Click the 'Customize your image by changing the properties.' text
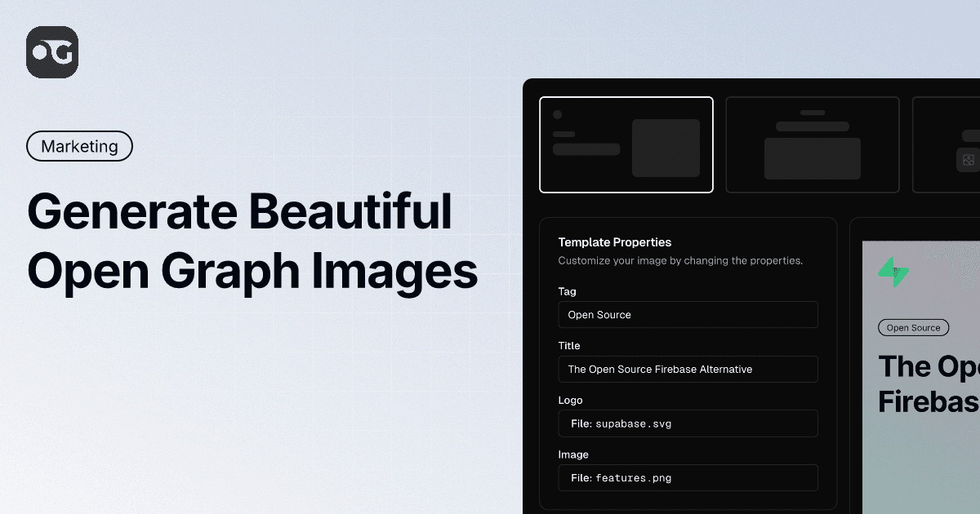This screenshot has width=980, height=514. (x=680, y=261)
